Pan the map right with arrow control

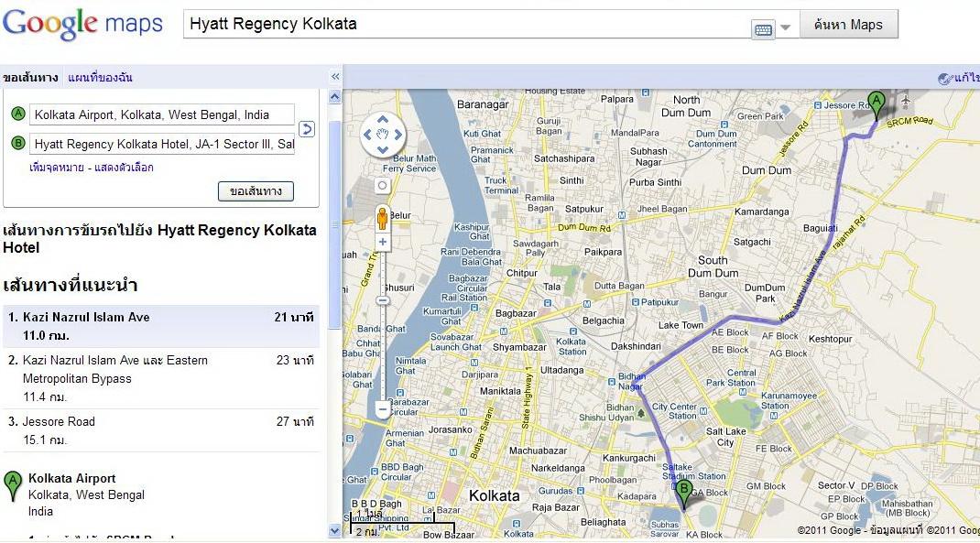tap(398, 135)
